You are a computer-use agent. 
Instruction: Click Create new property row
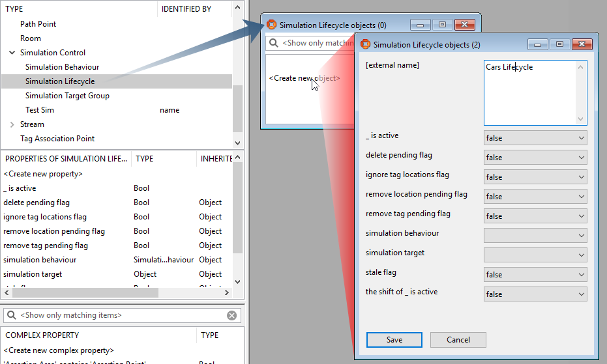pos(43,174)
